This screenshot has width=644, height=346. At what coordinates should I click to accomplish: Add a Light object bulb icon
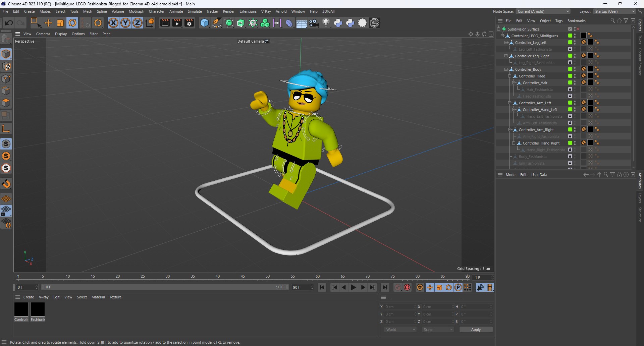(x=326, y=23)
